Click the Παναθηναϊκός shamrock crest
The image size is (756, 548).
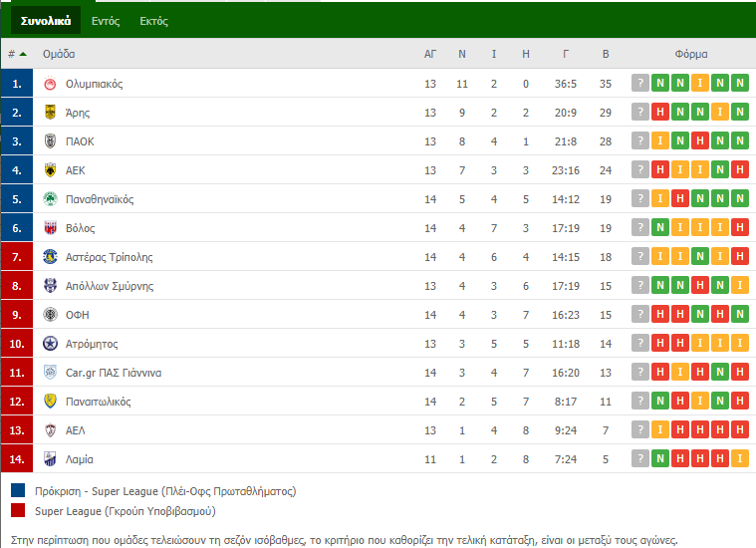click(x=50, y=198)
